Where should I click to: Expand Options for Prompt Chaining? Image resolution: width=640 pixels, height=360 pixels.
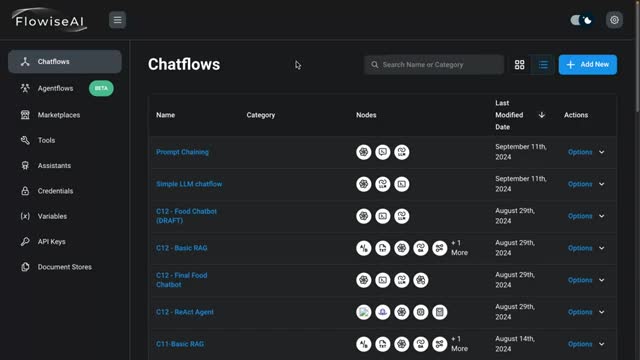pyautogui.click(x=586, y=152)
